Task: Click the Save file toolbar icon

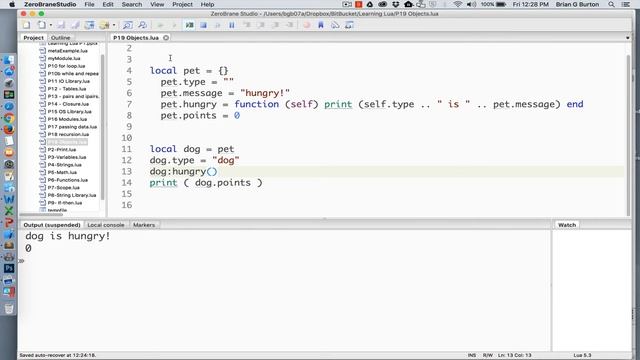Action: pyautogui.click(x=61, y=25)
